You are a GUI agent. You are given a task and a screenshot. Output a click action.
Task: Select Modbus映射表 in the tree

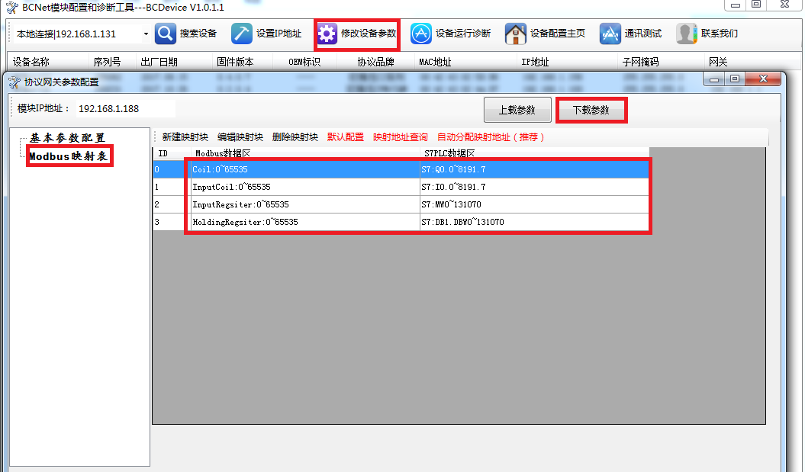tap(68, 156)
